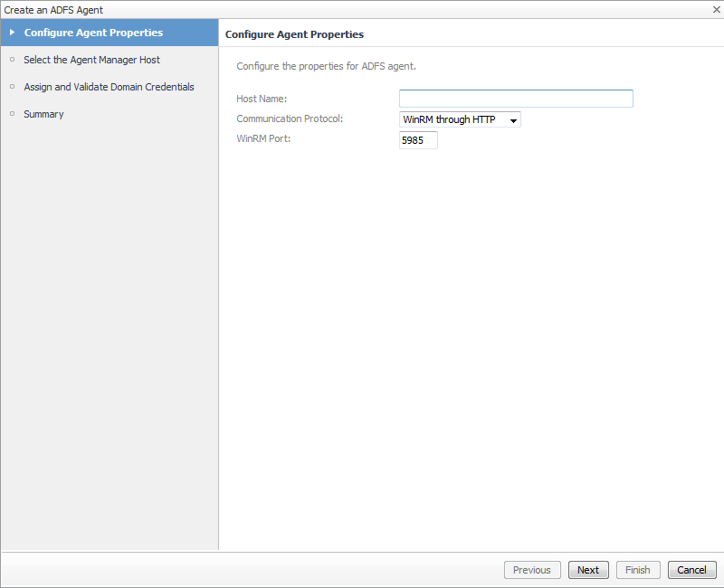Click the WinRM Port label

[262, 138]
